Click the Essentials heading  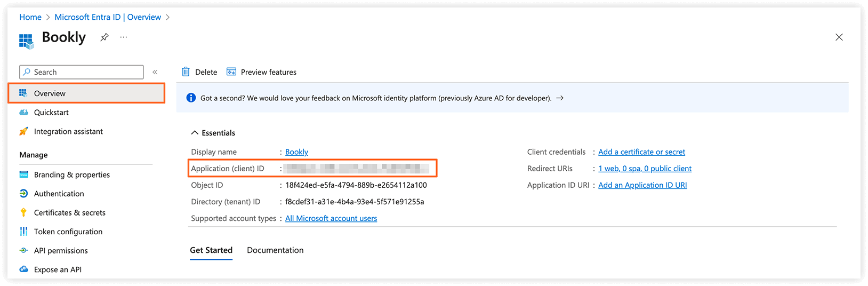click(x=218, y=133)
